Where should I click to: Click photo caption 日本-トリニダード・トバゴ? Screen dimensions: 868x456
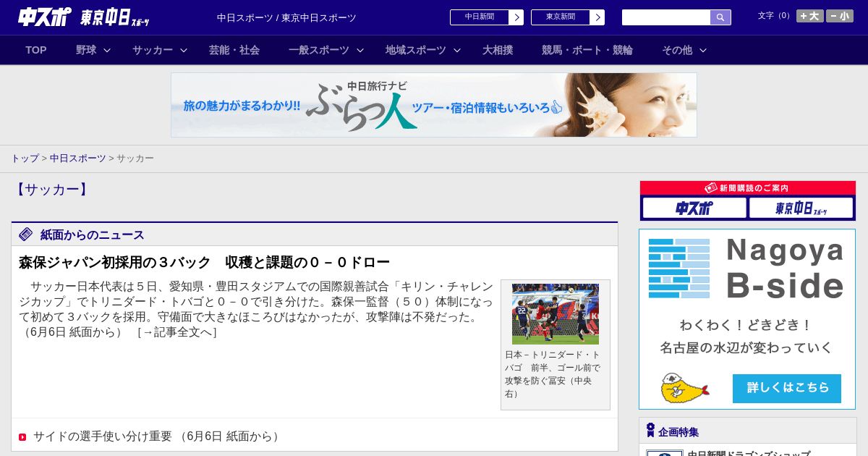(553, 374)
